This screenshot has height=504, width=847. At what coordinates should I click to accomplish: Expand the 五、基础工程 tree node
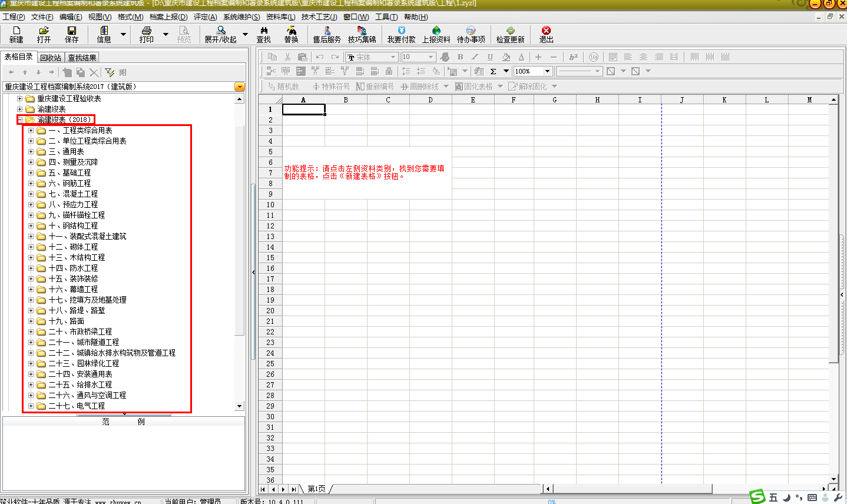tap(31, 173)
